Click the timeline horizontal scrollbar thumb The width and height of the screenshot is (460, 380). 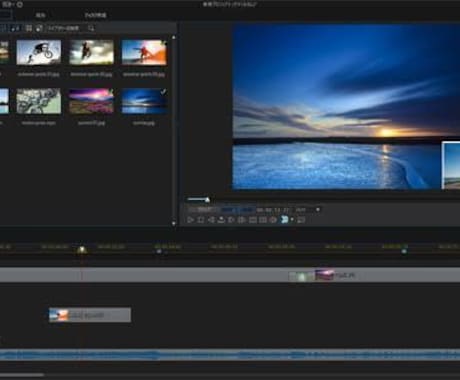(22, 375)
